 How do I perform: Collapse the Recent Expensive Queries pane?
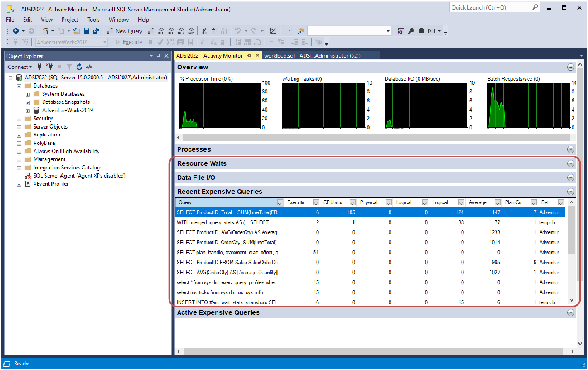tap(571, 192)
